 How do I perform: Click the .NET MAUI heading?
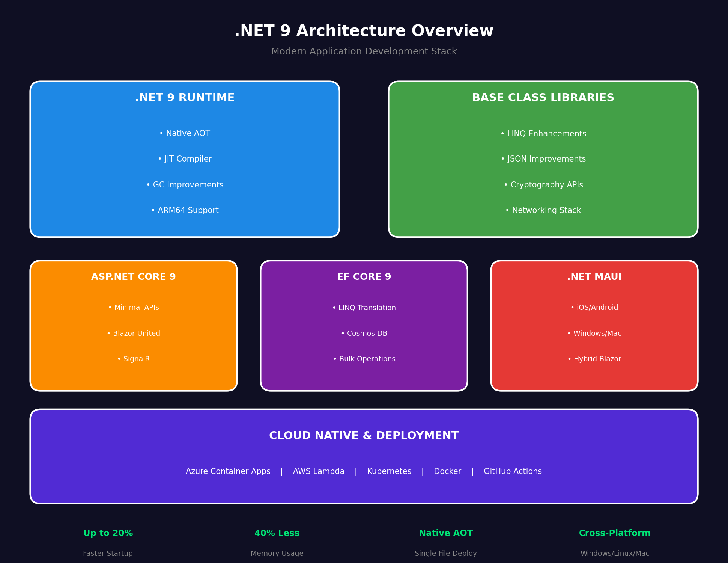pyautogui.click(x=594, y=277)
